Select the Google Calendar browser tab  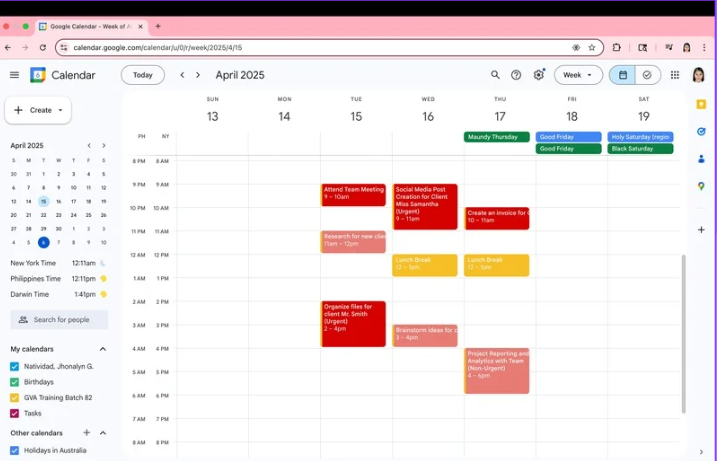click(91, 27)
